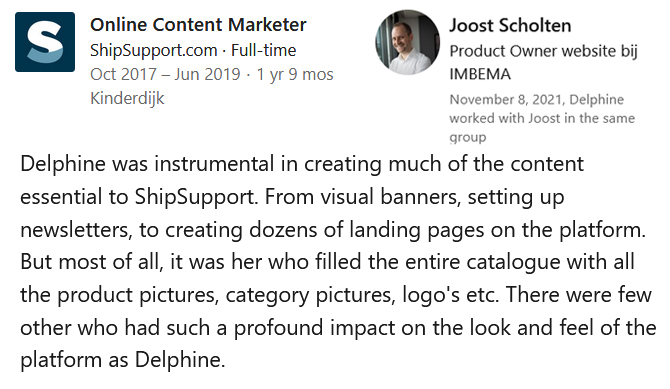This screenshot has height=389, width=670.
Task: Open the Joost Scholten name link
Action: click(510, 26)
